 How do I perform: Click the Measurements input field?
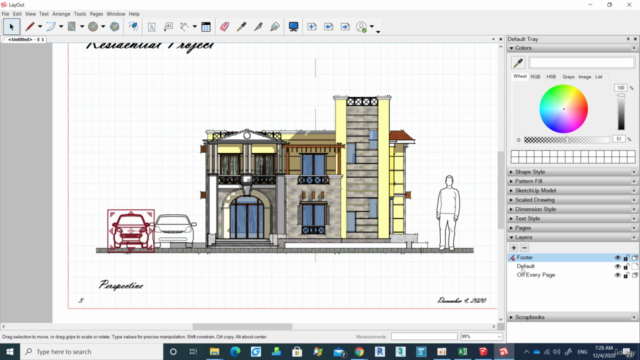point(424,337)
